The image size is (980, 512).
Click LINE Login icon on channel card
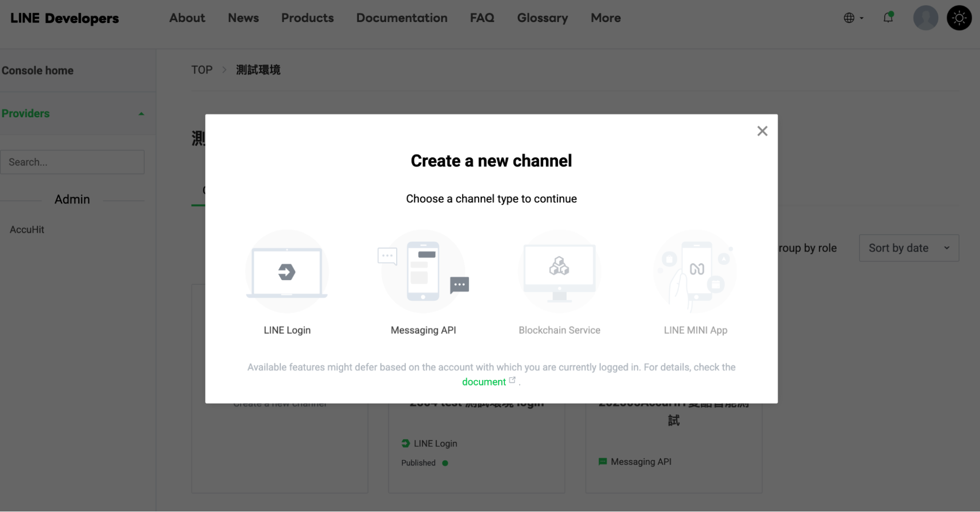[x=405, y=443]
